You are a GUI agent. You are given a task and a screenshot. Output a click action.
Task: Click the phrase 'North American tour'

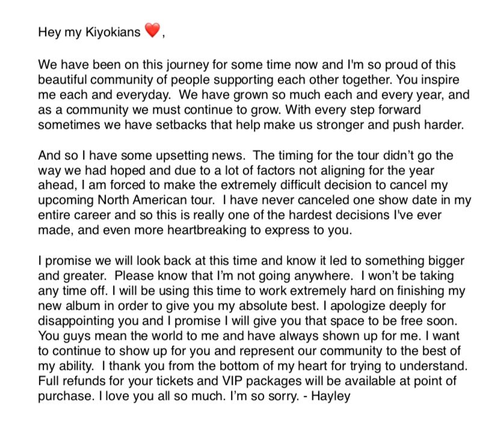click(155, 200)
